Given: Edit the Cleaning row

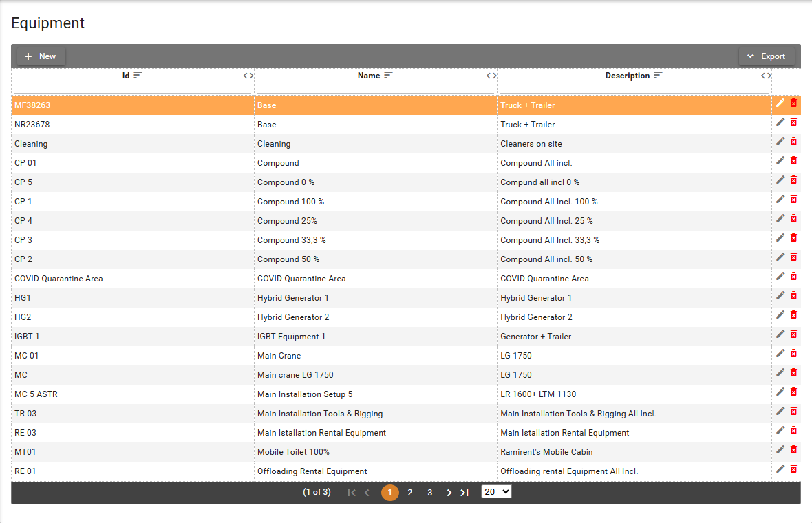Looking at the screenshot, I should pos(780,141).
